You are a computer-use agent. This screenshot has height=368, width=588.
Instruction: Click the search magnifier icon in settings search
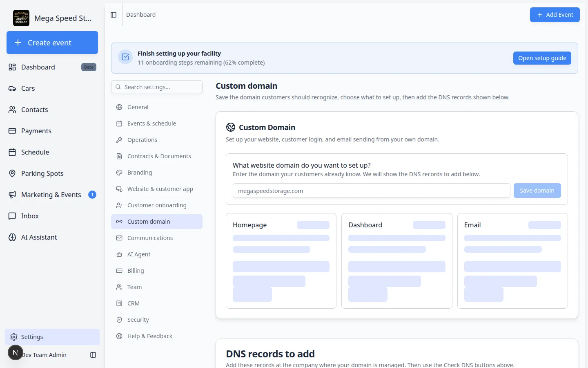pyautogui.click(x=118, y=87)
